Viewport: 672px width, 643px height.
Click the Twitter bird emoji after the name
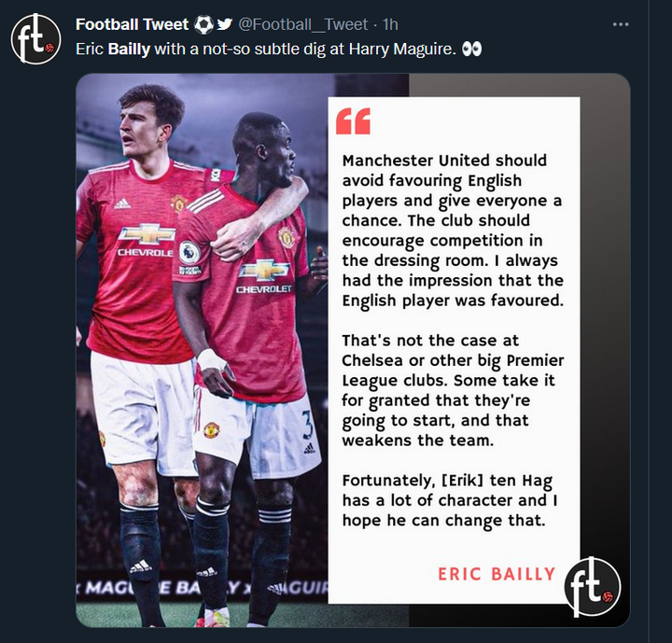(x=224, y=24)
